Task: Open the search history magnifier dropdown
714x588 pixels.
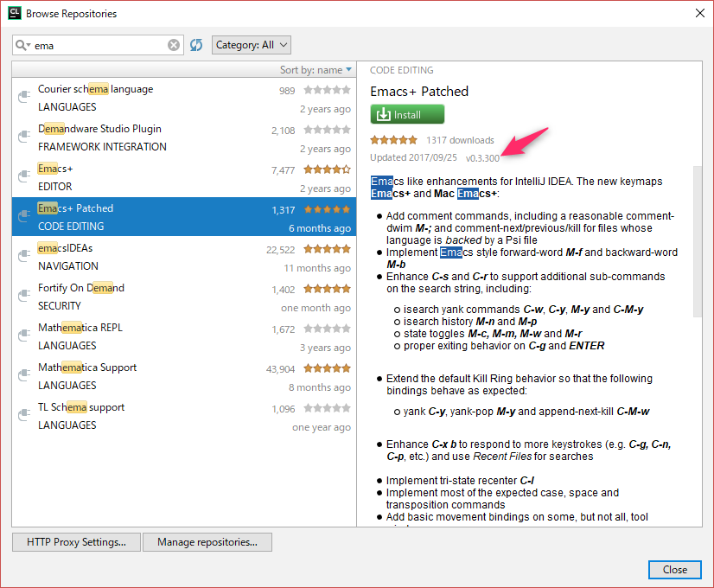Action: point(22,45)
